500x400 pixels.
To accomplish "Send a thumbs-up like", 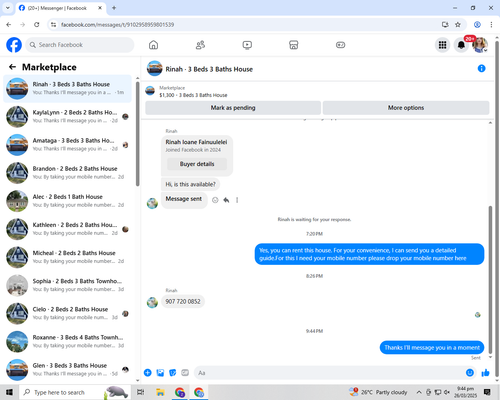I will click(x=485, y=373).
